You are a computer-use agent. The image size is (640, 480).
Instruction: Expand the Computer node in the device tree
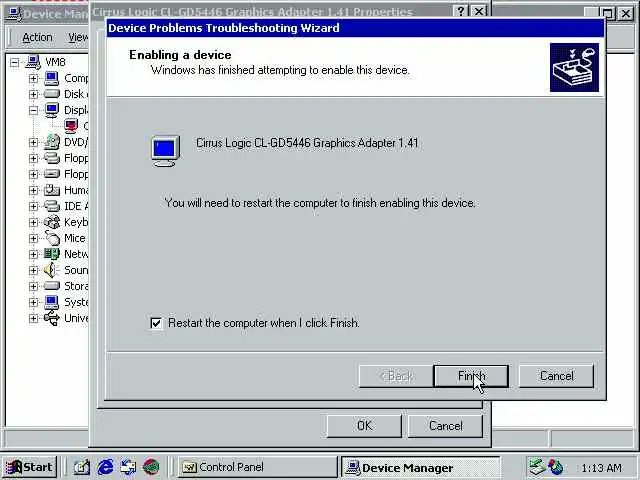33,78
